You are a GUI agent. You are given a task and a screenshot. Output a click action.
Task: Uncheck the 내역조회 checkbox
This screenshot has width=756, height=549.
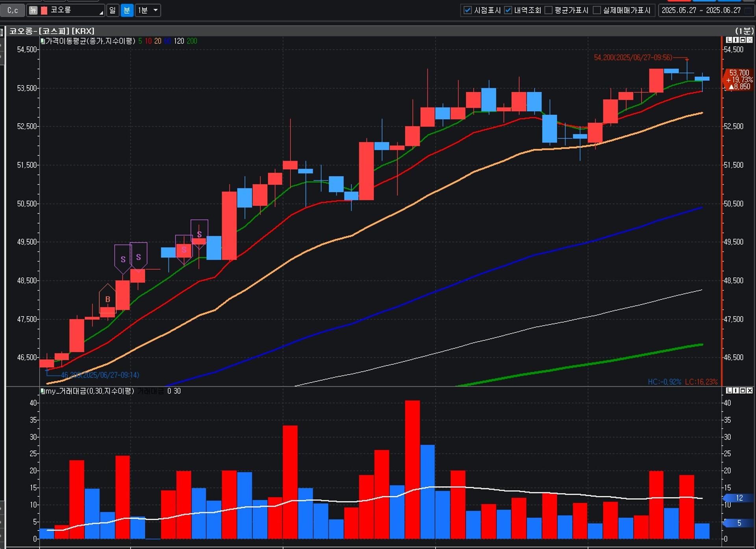(508, 10)
